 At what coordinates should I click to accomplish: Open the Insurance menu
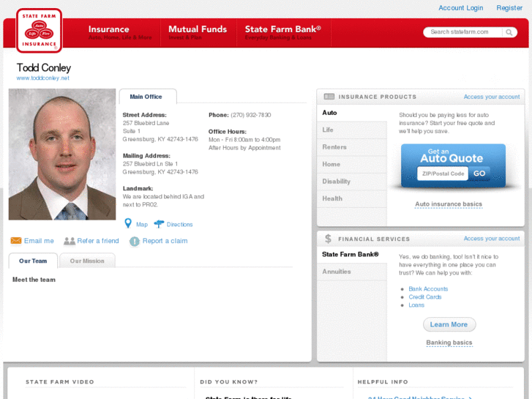(120, 33)
